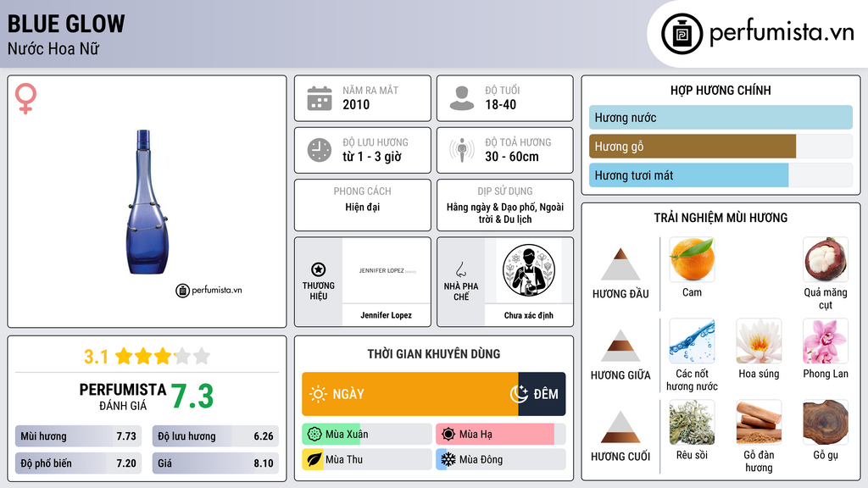Click the perfumista.vn watermark under the bottle
This screenshot has width=868, height=488.
click(209, 290)
